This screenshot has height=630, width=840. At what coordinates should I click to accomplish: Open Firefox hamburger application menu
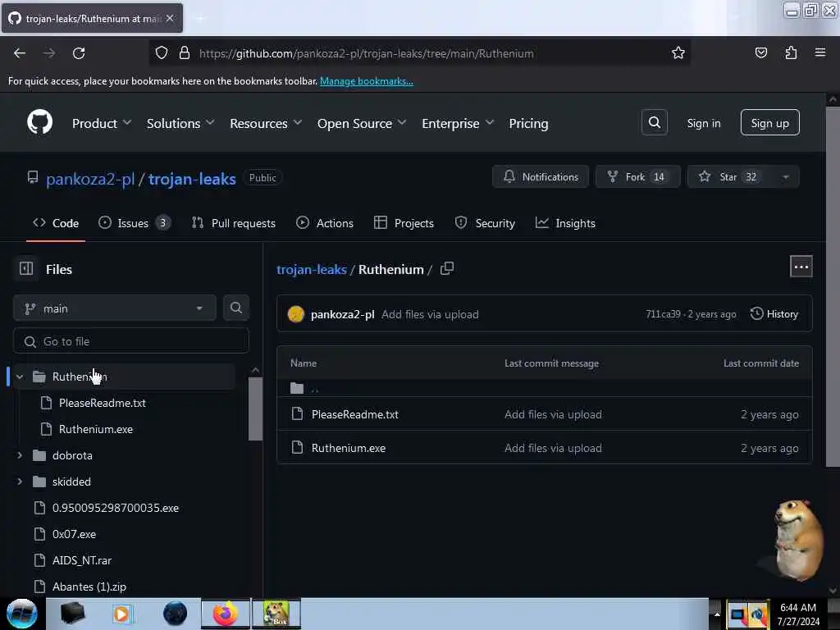820,52
